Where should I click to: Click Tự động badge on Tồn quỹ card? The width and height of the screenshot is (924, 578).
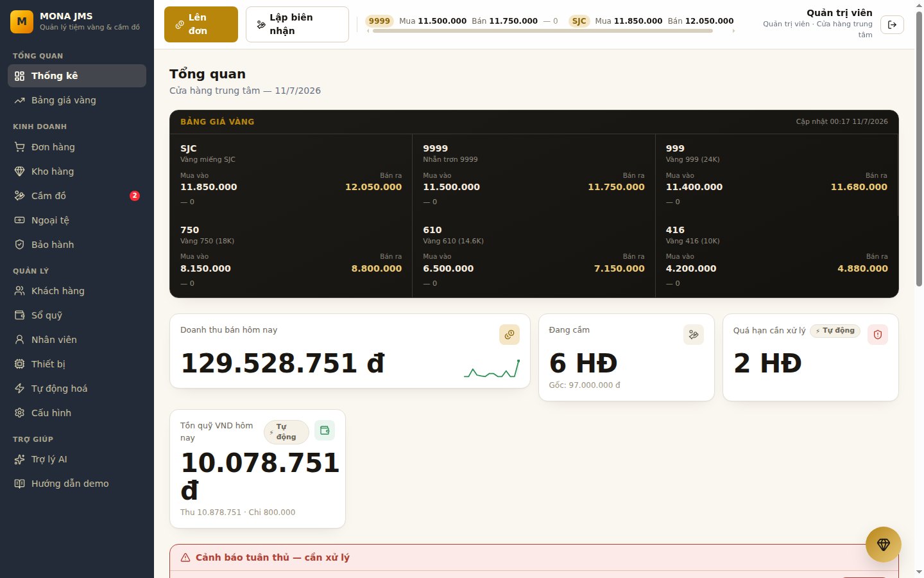click(286, 432)
